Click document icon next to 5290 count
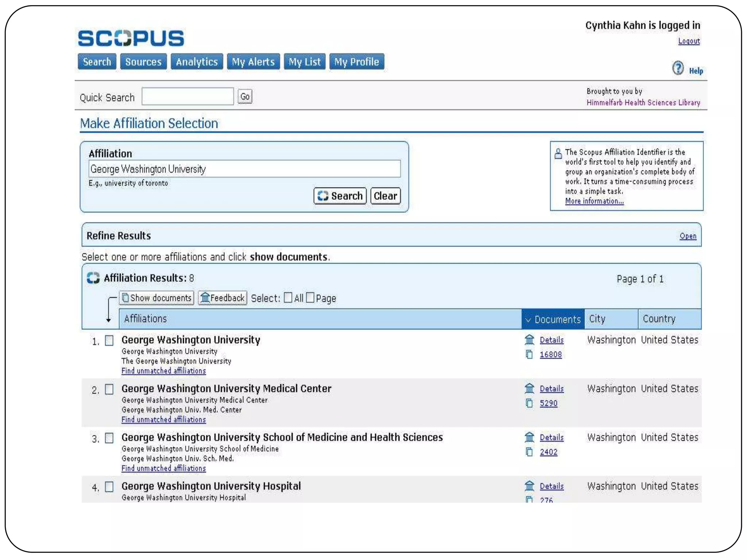The width and height of the screenshot is (747, 560). (529, 403)
